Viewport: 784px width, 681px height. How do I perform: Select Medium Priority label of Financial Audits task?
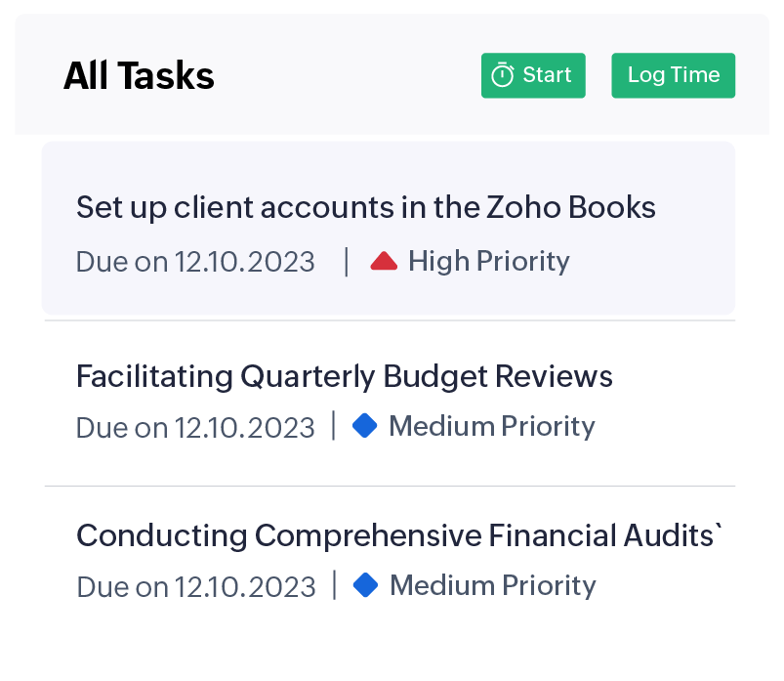tap(492, 585)
